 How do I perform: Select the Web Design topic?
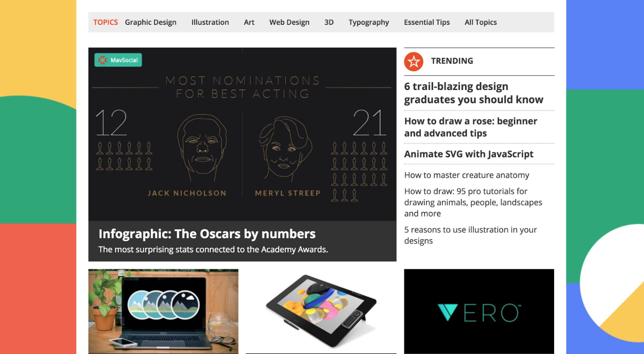point(289,22)
